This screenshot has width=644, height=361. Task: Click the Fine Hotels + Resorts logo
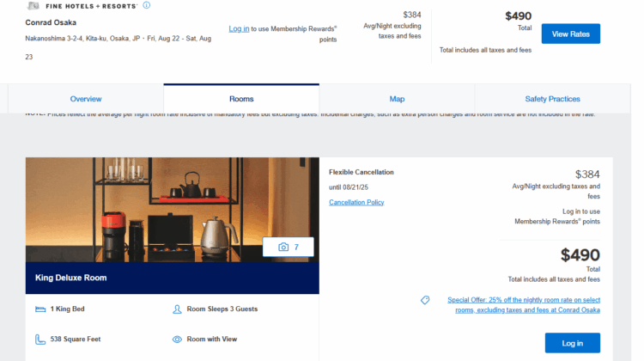click(82, 6)
